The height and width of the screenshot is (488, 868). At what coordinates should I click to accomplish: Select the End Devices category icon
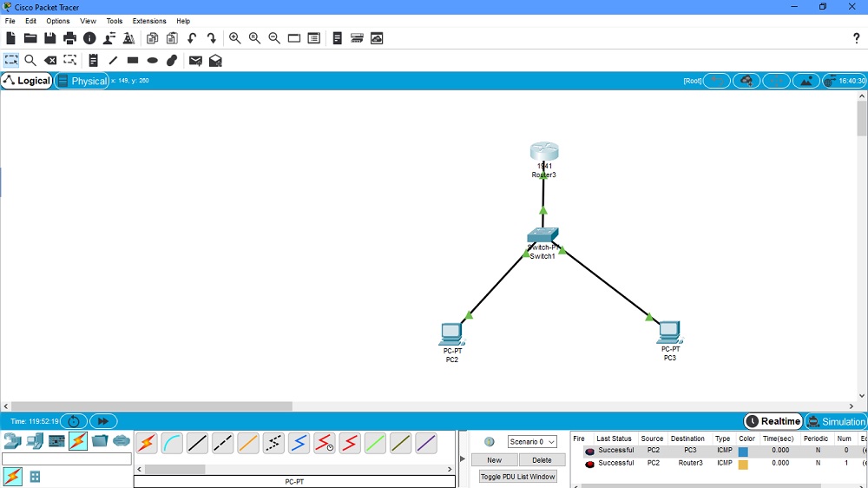pos(35,441)
